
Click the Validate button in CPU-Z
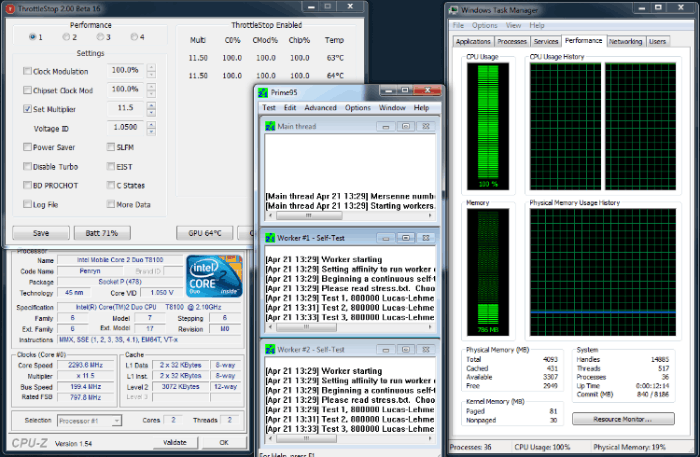pos(175,442)
